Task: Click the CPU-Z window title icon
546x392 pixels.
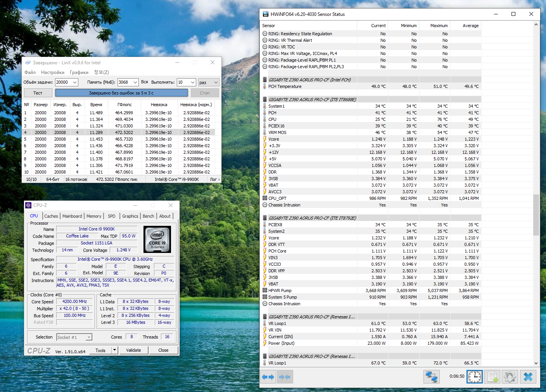Action: click(x=28, y=205)
